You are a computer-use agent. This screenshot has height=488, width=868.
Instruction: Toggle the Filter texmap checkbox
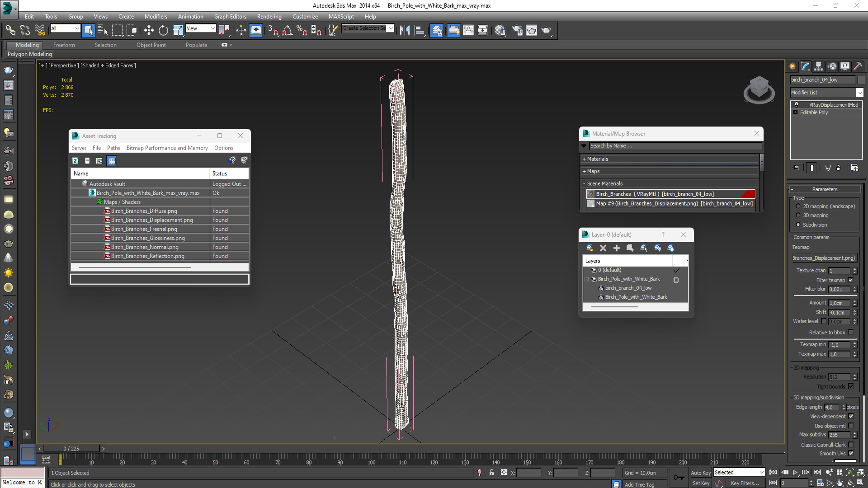(x=851, y=280)
